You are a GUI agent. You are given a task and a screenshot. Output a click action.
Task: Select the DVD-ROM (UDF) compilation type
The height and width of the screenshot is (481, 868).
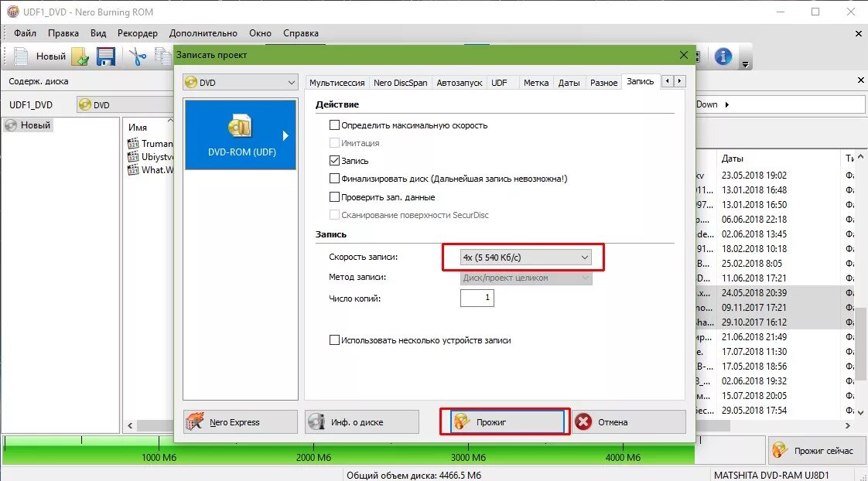point(241,135)
